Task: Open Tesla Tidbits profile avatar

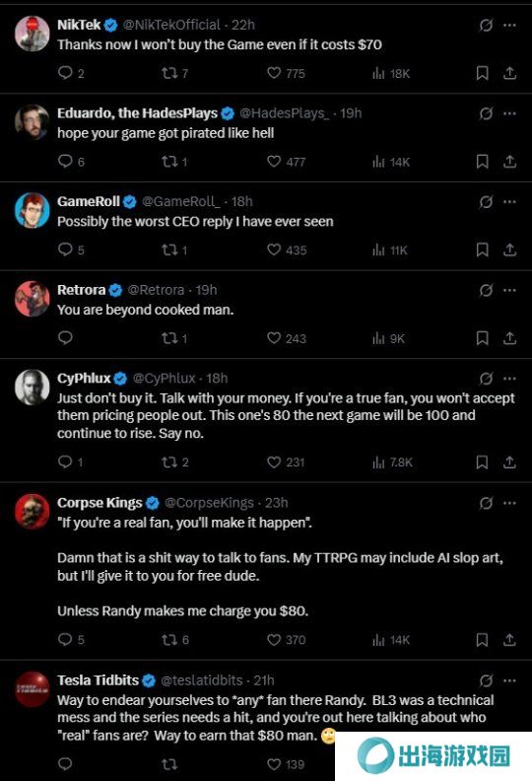Action: [x=32, y=689]
